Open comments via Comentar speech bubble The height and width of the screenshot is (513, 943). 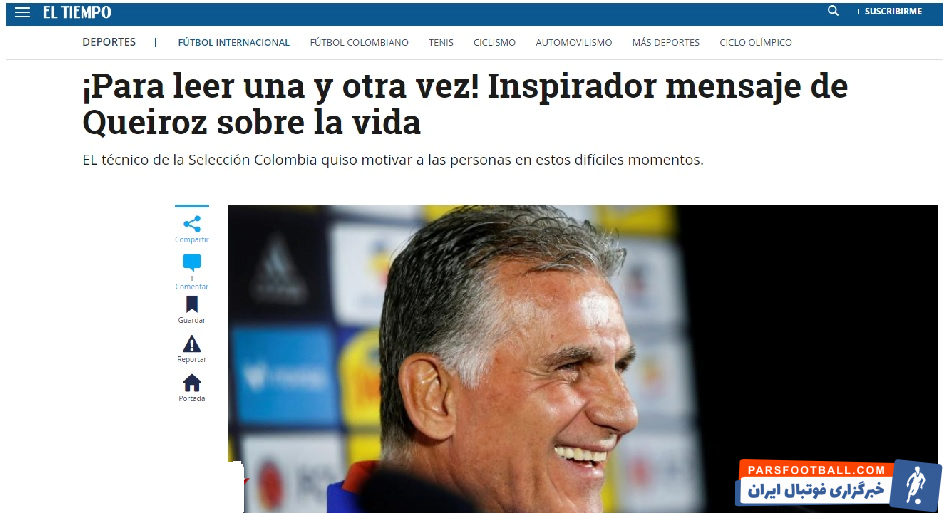click(192, 263)
